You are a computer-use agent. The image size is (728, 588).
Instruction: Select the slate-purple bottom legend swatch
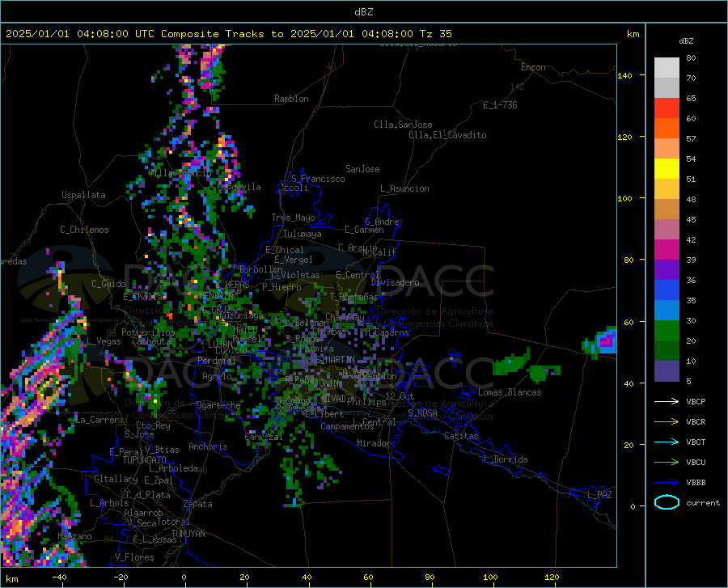(667, 371)
